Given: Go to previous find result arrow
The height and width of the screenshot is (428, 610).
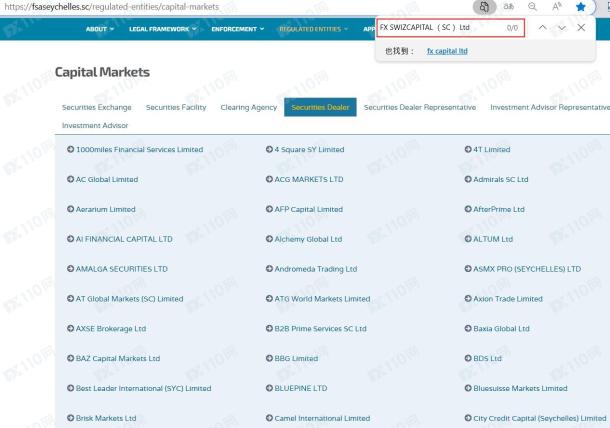Looking at the screenshot, I should point(542,27).
